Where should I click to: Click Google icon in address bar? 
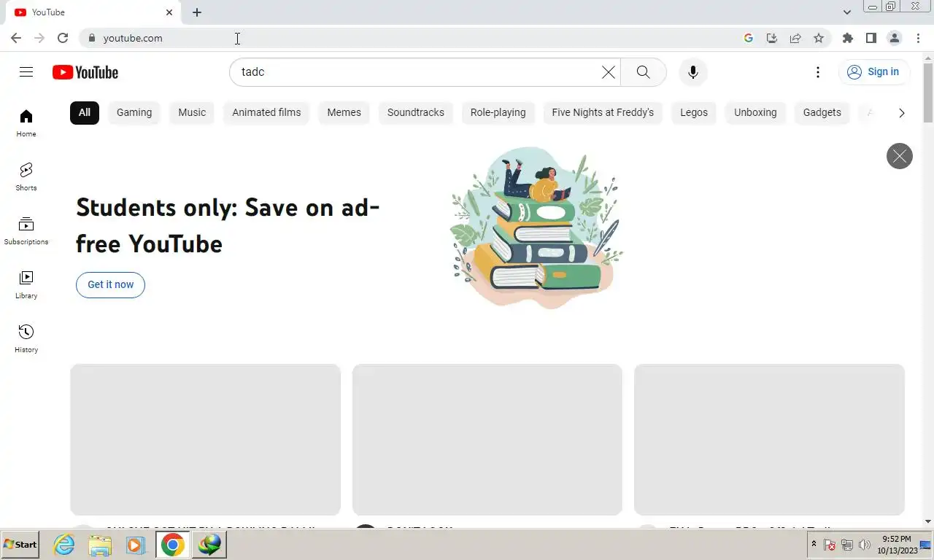pos(748,38)
